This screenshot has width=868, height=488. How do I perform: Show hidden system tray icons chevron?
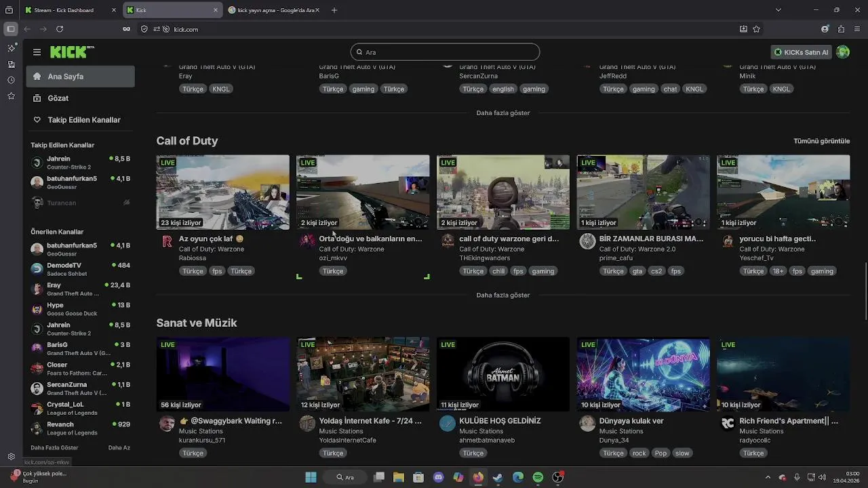[768, 477]
